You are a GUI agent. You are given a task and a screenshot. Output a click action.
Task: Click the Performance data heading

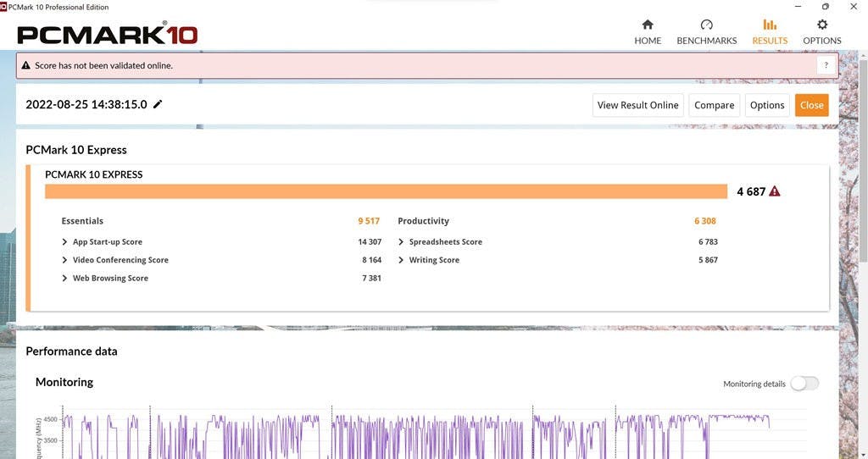(x=71, y=351)
